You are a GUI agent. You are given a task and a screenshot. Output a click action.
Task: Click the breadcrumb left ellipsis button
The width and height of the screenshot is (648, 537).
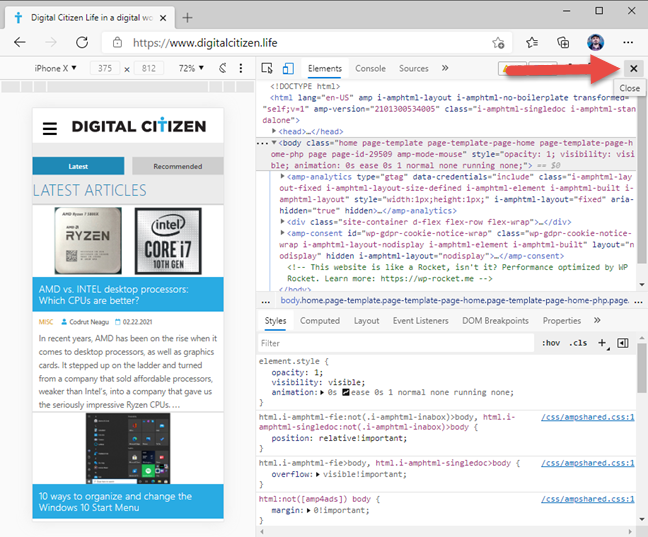(265, 301)
